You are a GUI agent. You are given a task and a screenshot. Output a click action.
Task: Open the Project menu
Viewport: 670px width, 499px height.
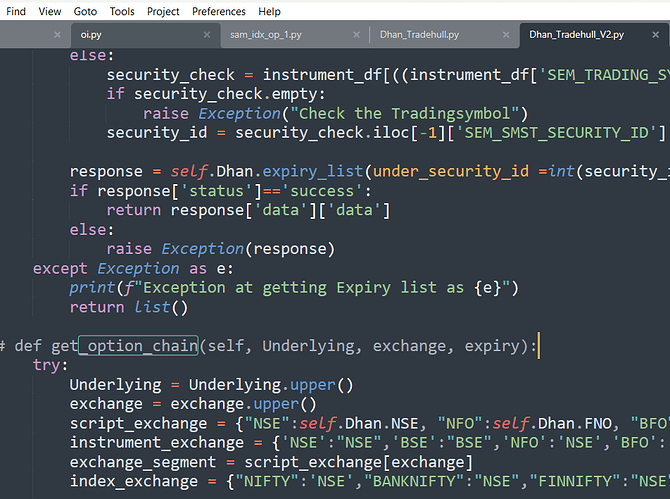(163, 12)
